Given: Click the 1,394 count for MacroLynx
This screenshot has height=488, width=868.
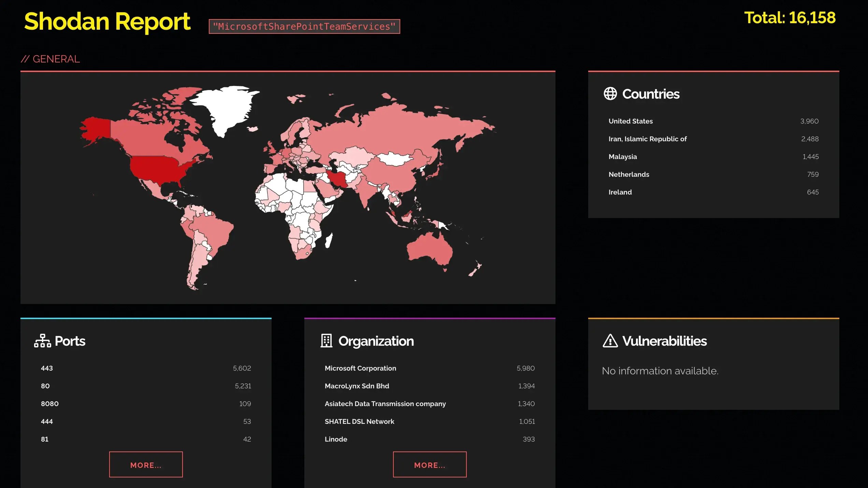Looking at the screenshot, I should click(526, 386).
